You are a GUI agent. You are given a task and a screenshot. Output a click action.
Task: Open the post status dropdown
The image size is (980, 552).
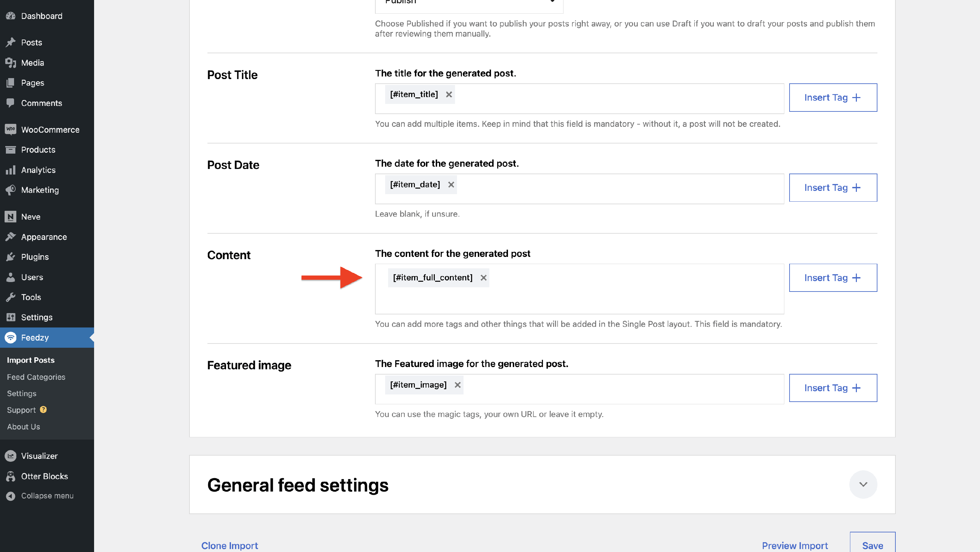[x=469, y=4]
